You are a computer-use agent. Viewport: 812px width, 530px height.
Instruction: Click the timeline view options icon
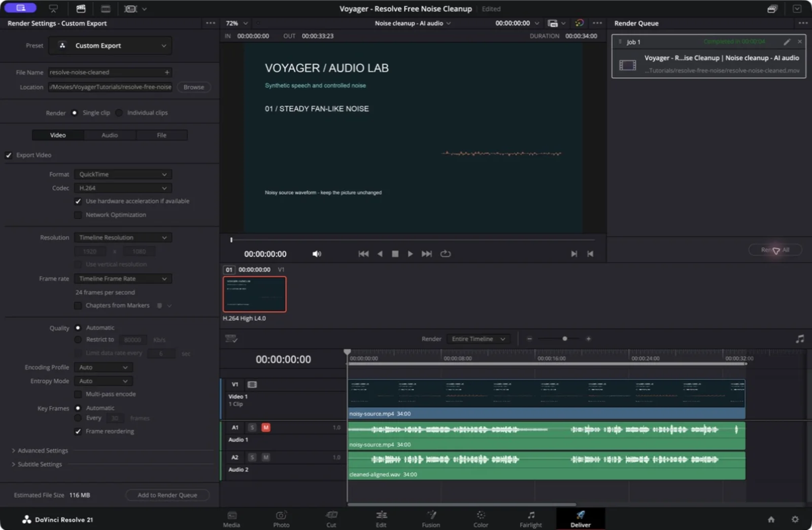(231, 338)
